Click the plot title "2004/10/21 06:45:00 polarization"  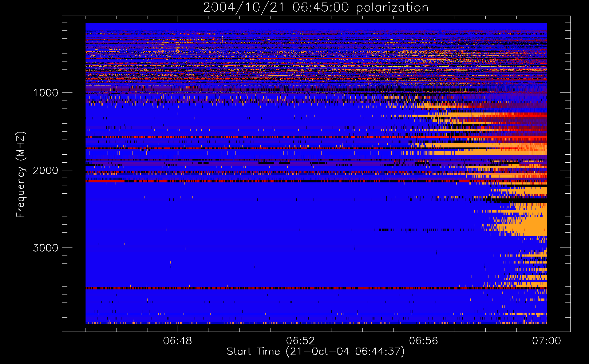(x=316, y=8)
